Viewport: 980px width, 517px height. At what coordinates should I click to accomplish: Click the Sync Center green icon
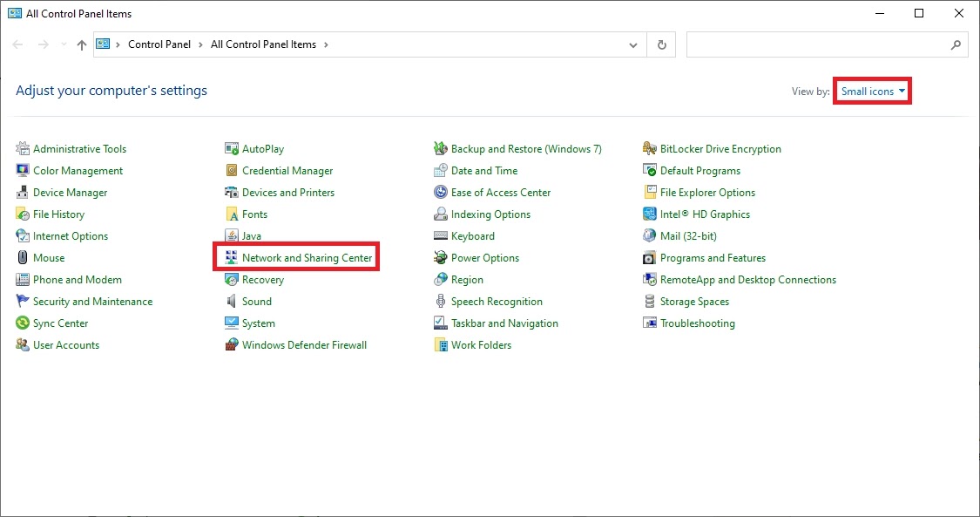23,323
